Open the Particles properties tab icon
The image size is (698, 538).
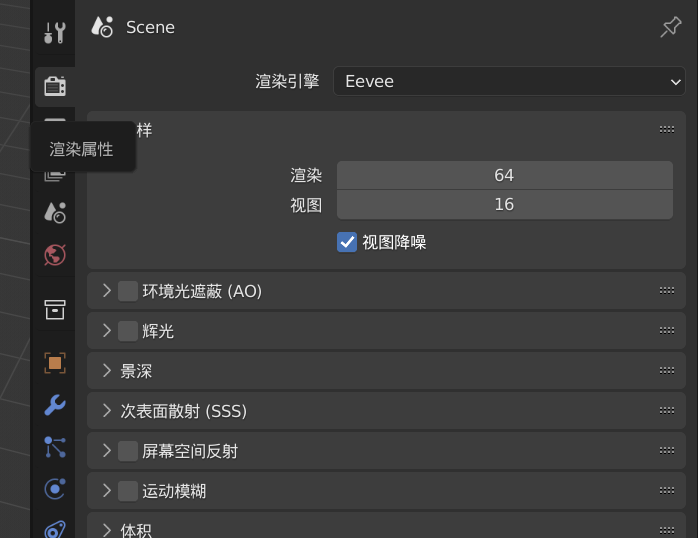(x=55, y=447)
